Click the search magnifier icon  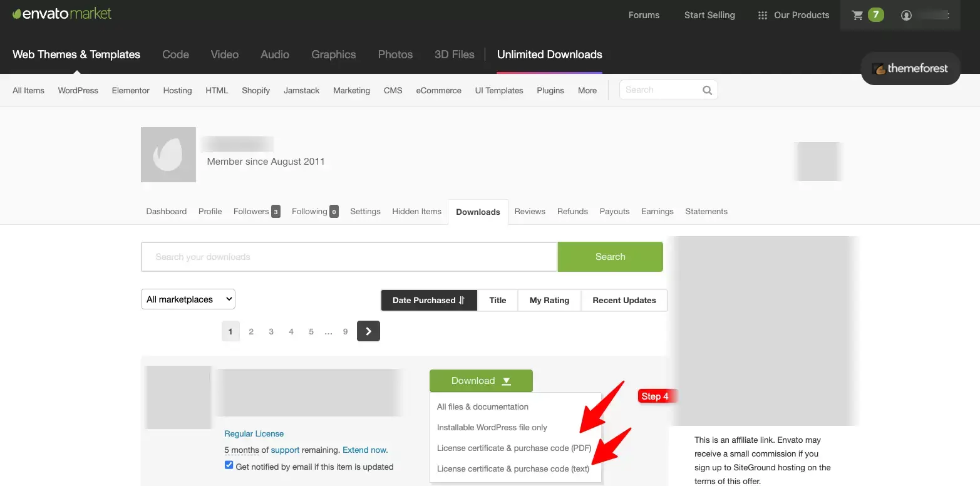[707, 90]
